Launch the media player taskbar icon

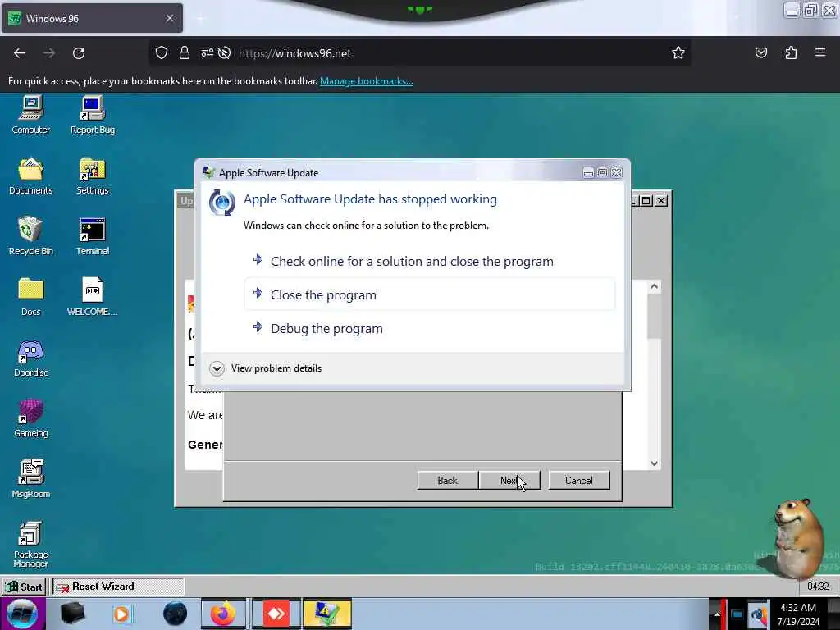121,614
